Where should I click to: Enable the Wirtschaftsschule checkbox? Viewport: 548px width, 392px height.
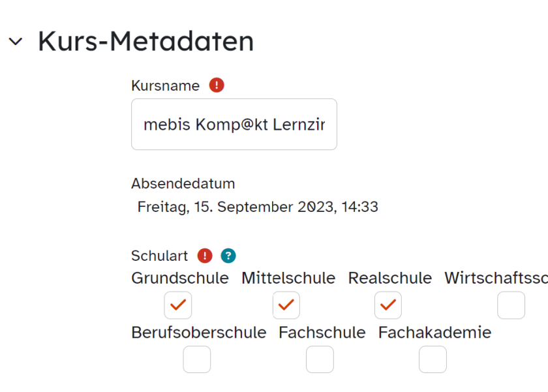[x=511, y=305]
